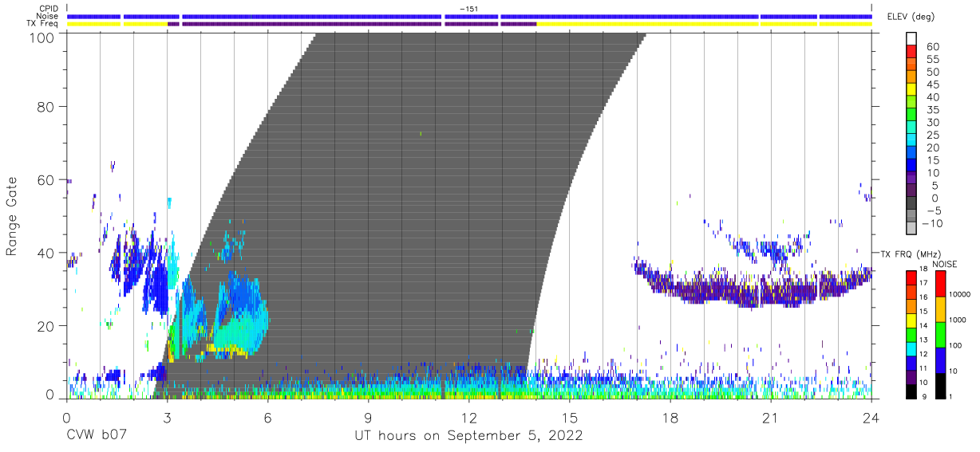The width and height of the screenshot is (980, 452).
Task: Click the red top swatch of NOISE colorbar
Action: pos(940,283)
